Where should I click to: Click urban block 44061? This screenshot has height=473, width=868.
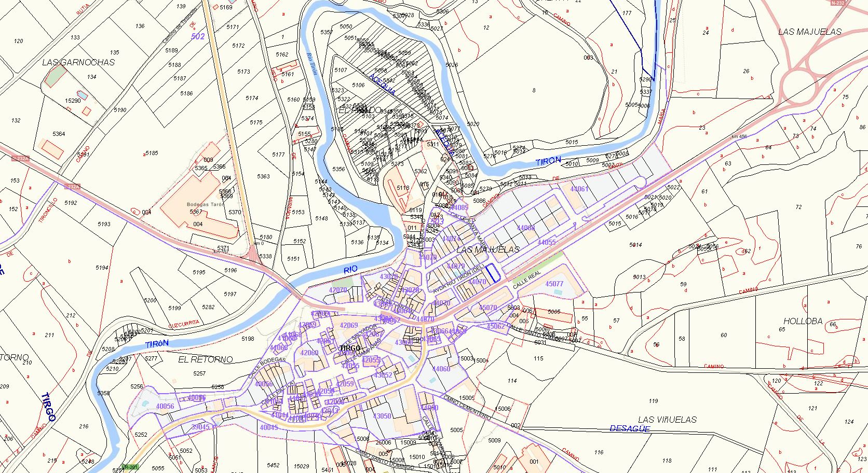(x=579, y=189)
